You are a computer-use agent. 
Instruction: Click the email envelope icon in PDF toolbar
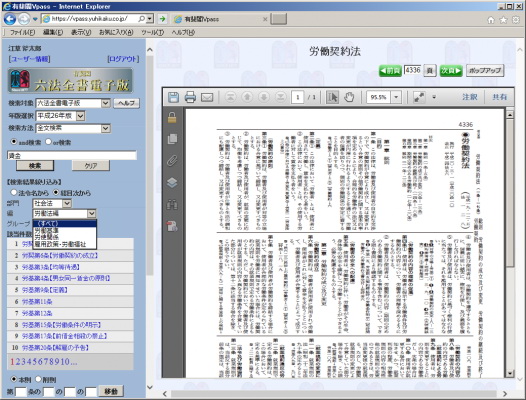[x=207, y=97]
